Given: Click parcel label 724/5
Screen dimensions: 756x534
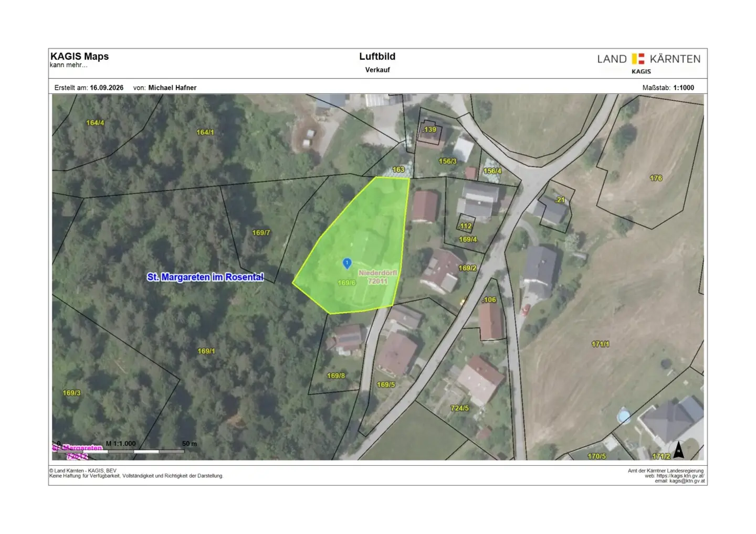Looking at the screenshot, I should pos(460,408).
